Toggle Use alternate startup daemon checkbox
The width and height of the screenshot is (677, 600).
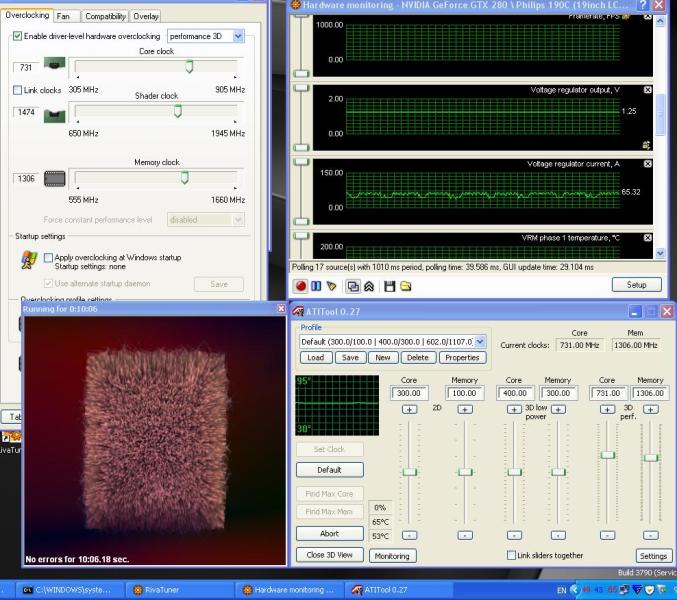(x=48, y=283)
